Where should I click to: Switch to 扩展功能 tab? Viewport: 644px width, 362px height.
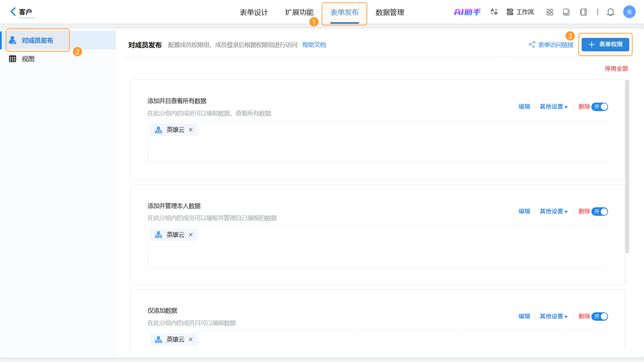(x=299, y=12)
